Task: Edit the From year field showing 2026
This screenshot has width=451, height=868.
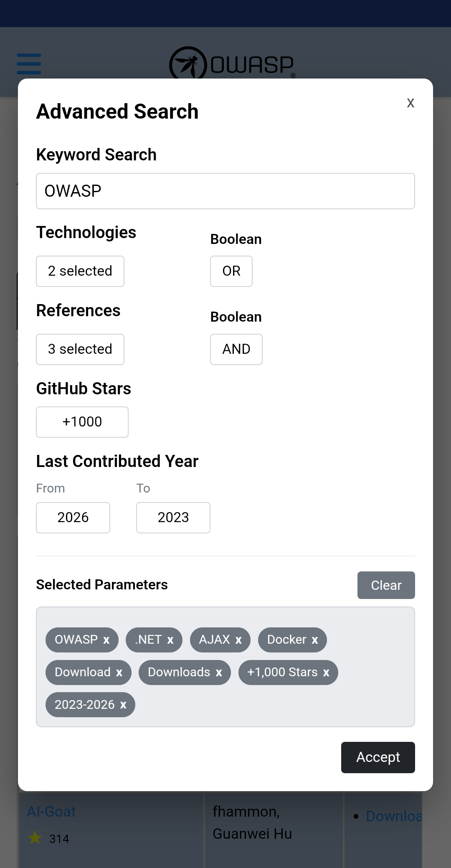Action: point(73,518)
